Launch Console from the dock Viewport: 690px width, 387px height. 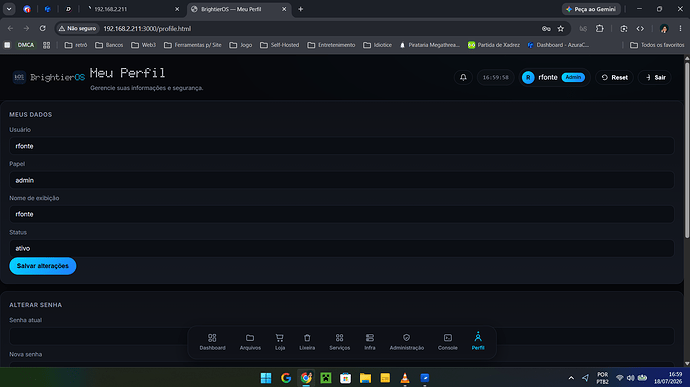click(x=448, y=342)
